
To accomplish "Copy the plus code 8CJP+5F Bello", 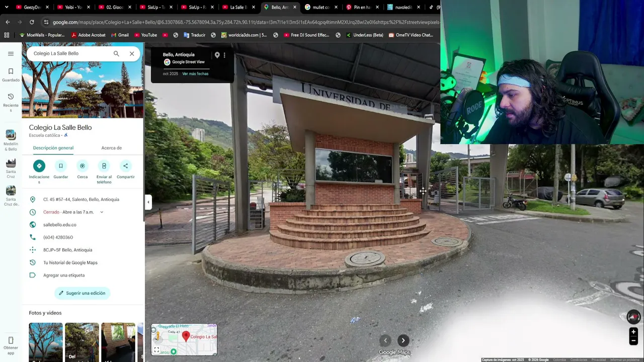I will pos(83,250).
